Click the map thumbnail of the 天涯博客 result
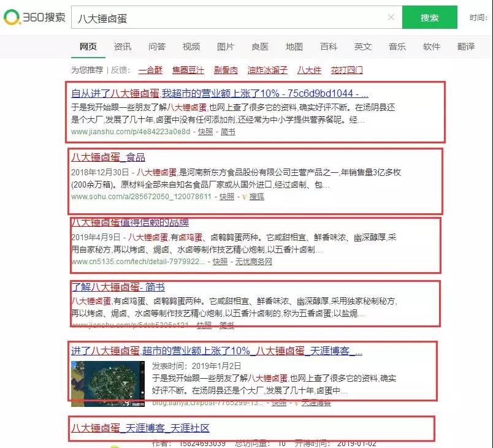The height and width of the screenshot is (448, 493). click(x=108, y=384)
